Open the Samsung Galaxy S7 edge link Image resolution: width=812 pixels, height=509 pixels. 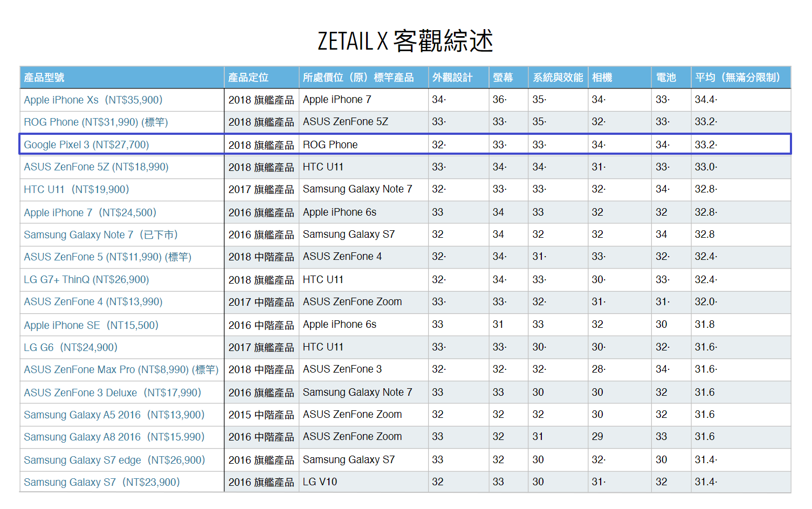[114, 460]
